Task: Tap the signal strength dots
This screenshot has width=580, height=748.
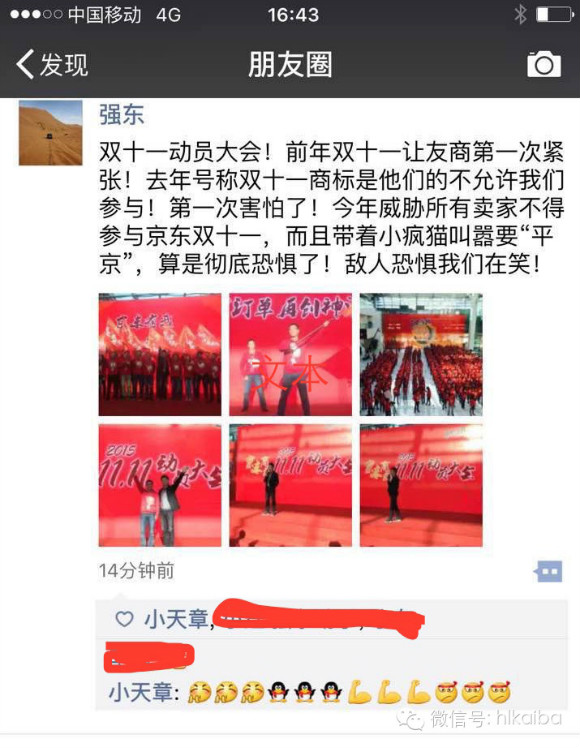Action: tap(36, 14)
